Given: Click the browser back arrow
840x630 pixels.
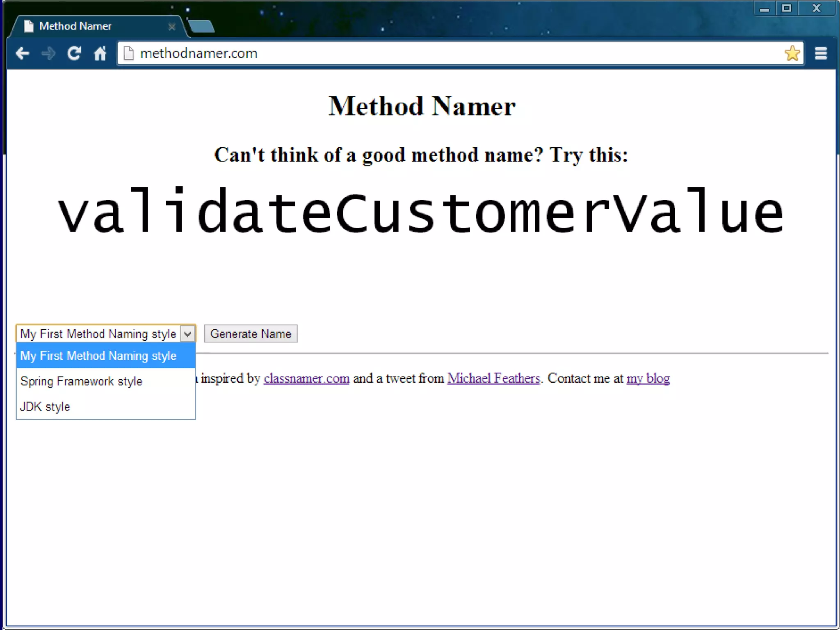Looking at the screenshot, I should 23,53.
